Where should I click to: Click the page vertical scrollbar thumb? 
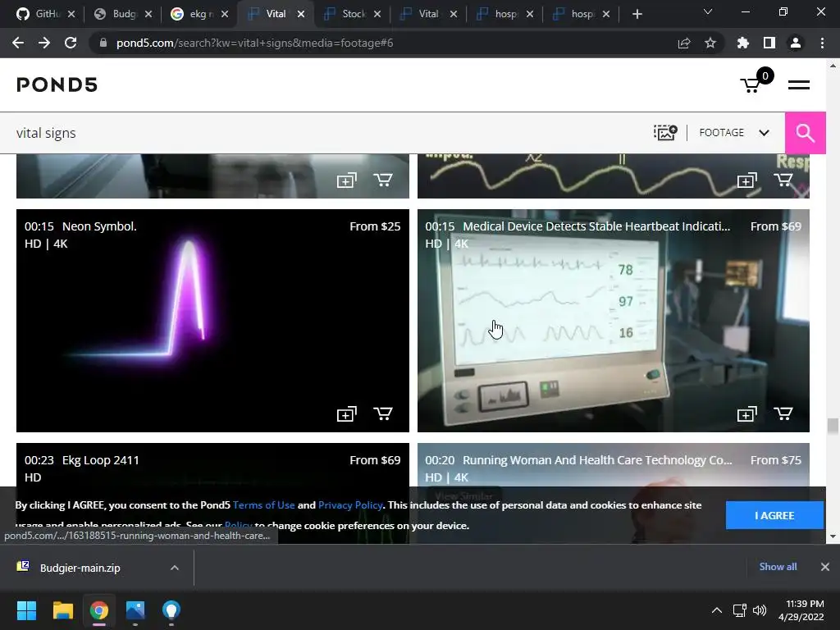[833, 427]
